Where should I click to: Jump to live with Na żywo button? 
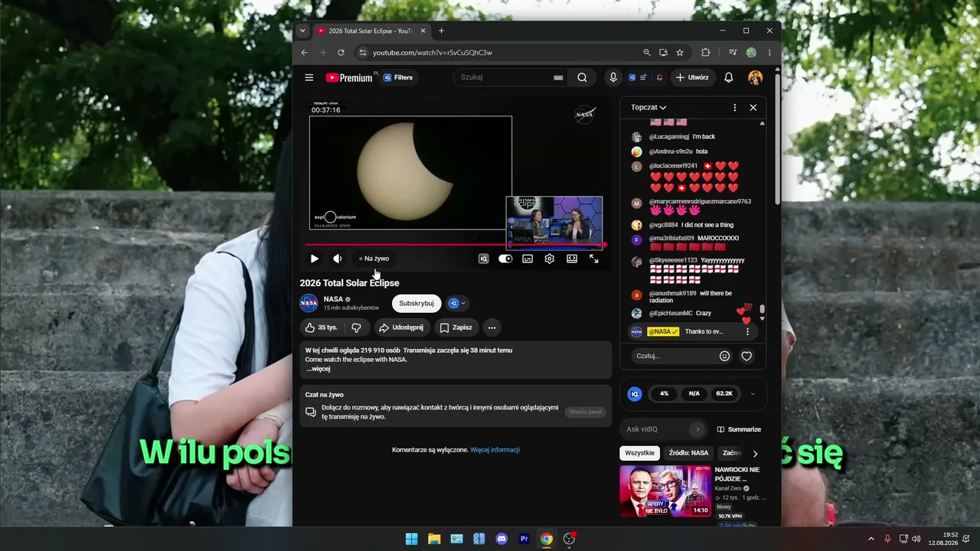click(374, 259)
